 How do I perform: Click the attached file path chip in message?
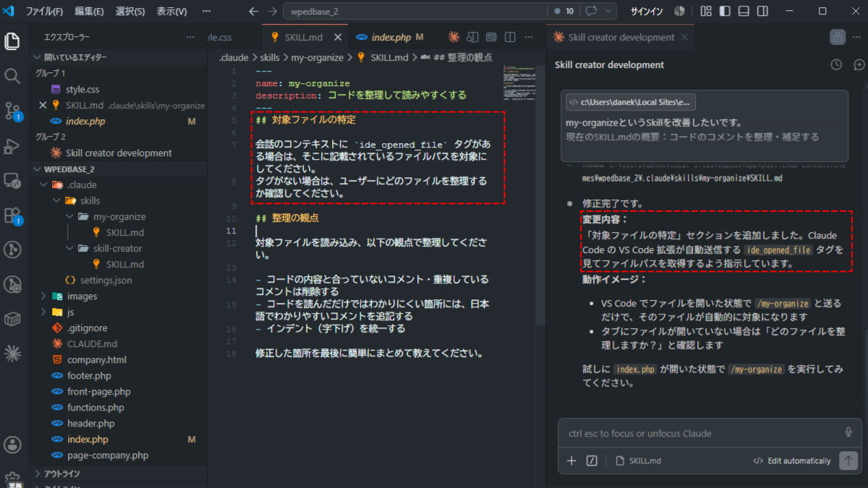629,102
